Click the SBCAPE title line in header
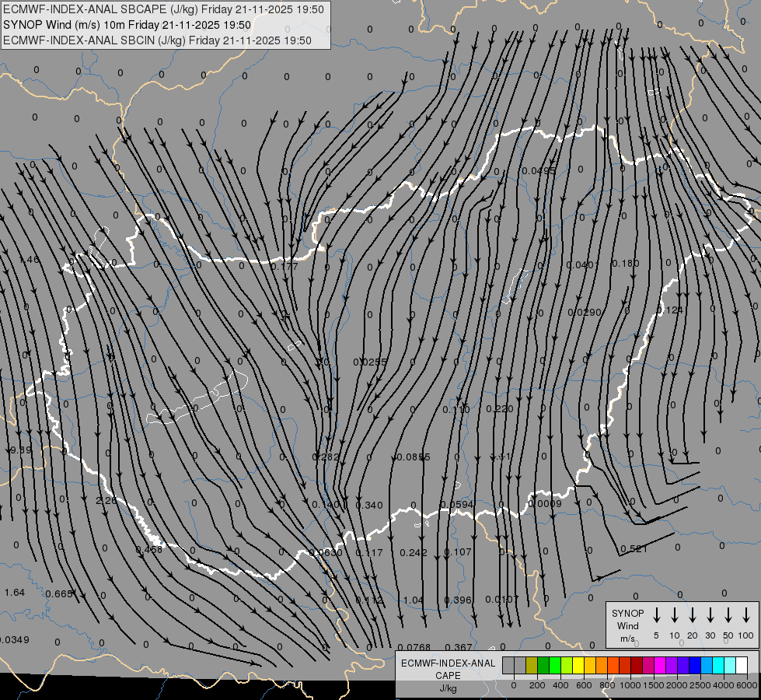The width and height of the screenshot is (761, 700). tap(163, 9)
